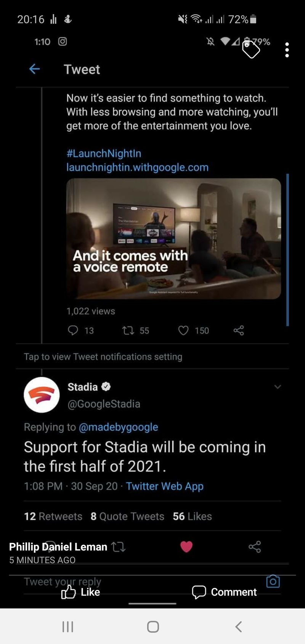This screenshot has height=644, width=305.
Task: Tap the white tag icon
Action: click(x=251, y=49)
